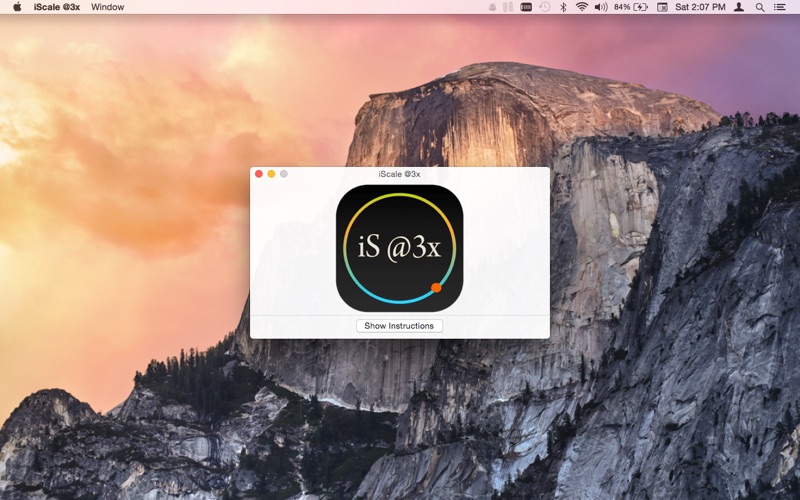Open the Wi-Fi status menu
The image size is (800, 500).
[x=582, y=7]
